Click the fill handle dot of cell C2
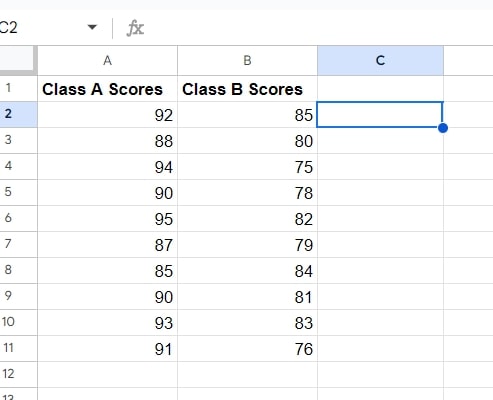493x400 pixels. pos(443,128)
